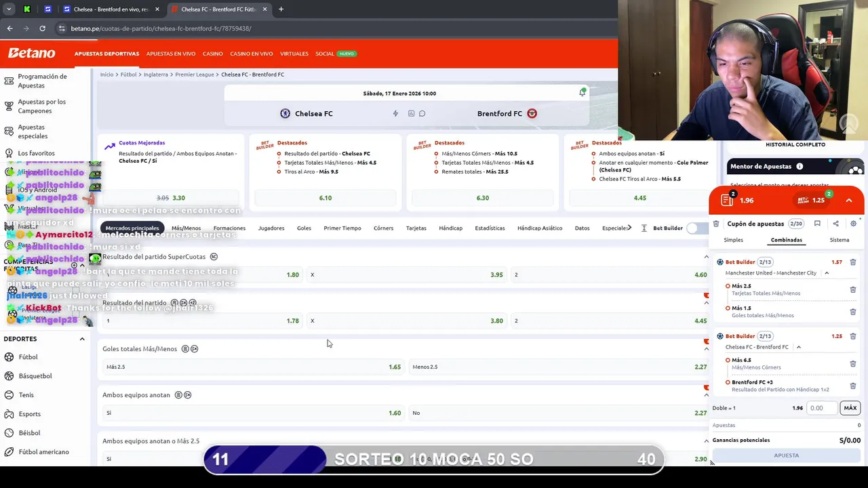Open Programación de Apuestas in sidebar

42,81
